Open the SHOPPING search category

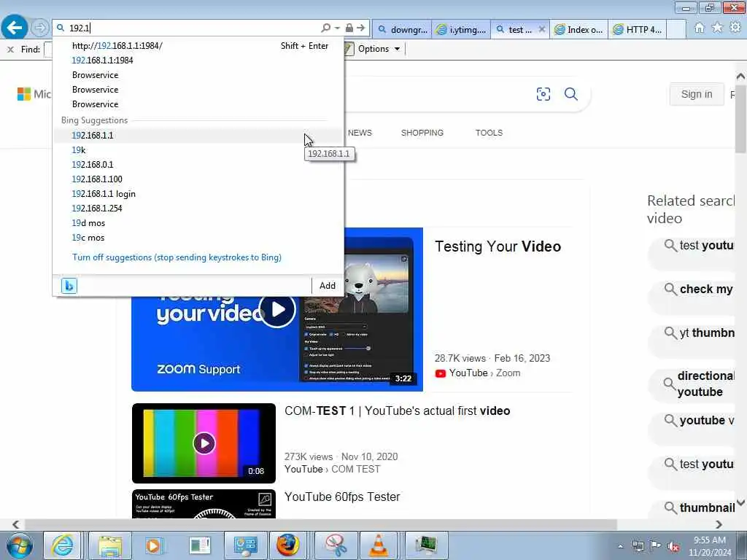[422, 133]
